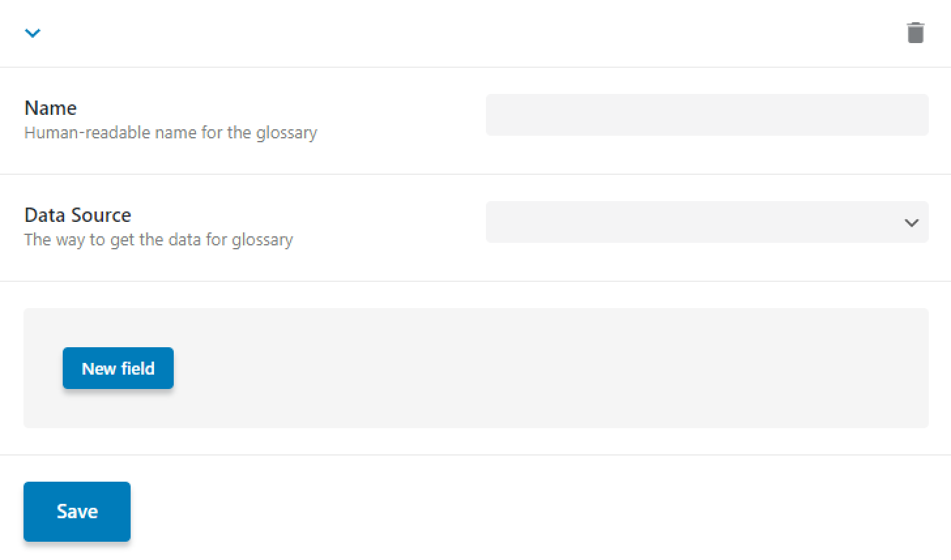Click the arrow on the Data Source select
Image resolution: width=951 pixels, height=560 pixels.
[911, 223]
